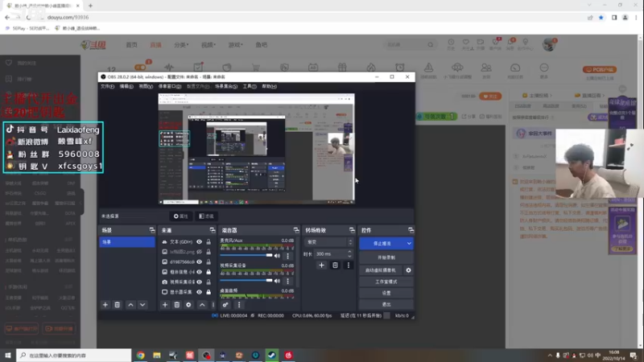
Task: Open Chrome from the taskbar
Action: click(140, 355)
